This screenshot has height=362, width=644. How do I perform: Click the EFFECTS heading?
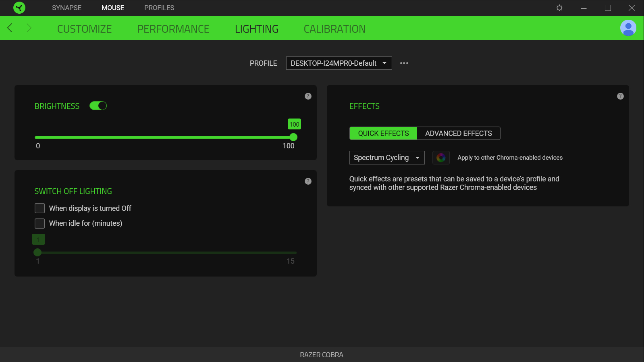coord(364,106)
